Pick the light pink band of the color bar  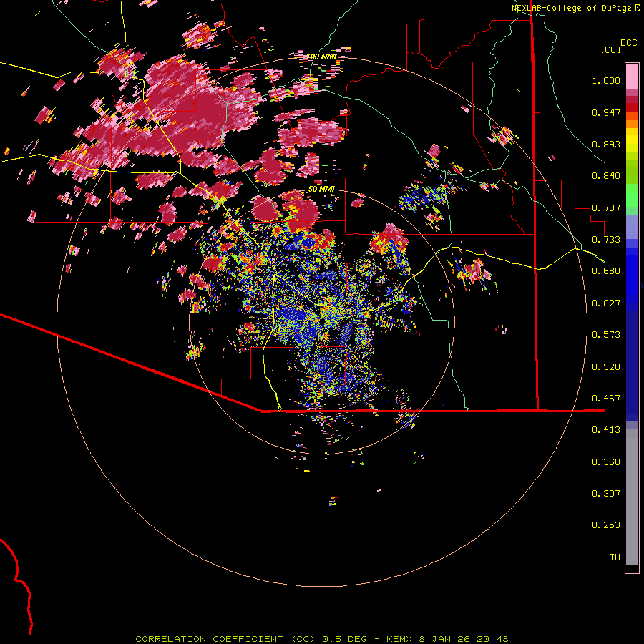632,76
